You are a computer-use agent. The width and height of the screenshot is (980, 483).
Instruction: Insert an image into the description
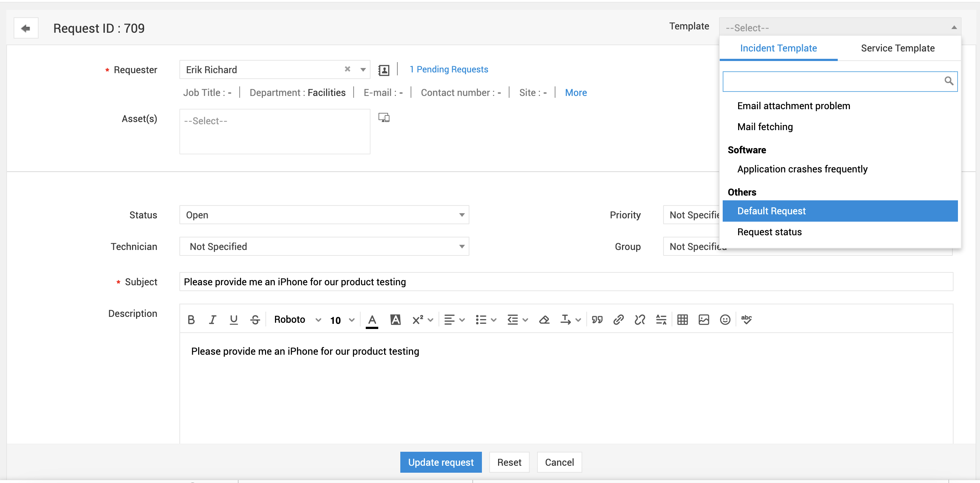coord(704,319)
